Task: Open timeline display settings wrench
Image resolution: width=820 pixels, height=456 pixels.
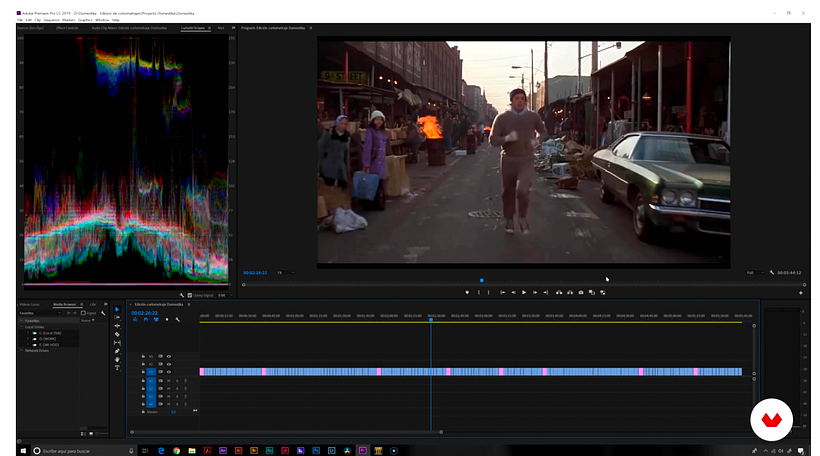Action: click(x=178, y=320)
